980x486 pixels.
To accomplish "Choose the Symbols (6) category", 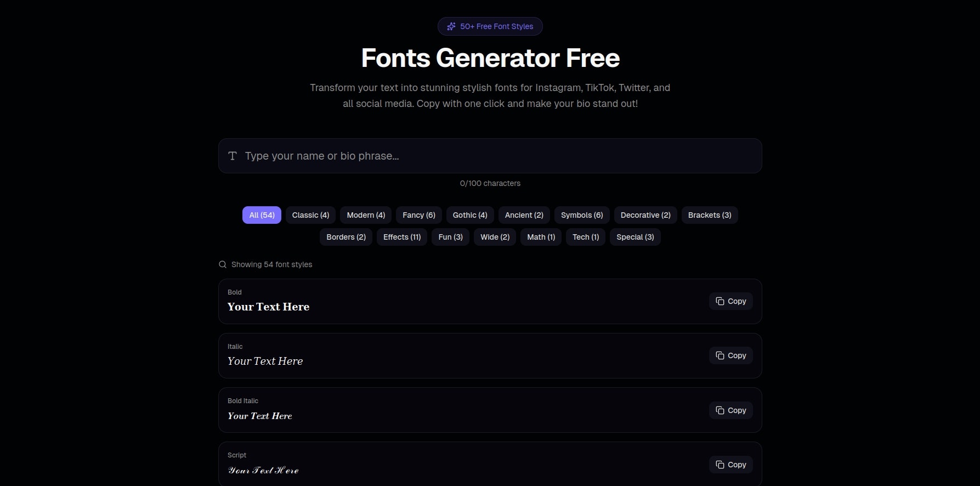I will pos(582,215).
